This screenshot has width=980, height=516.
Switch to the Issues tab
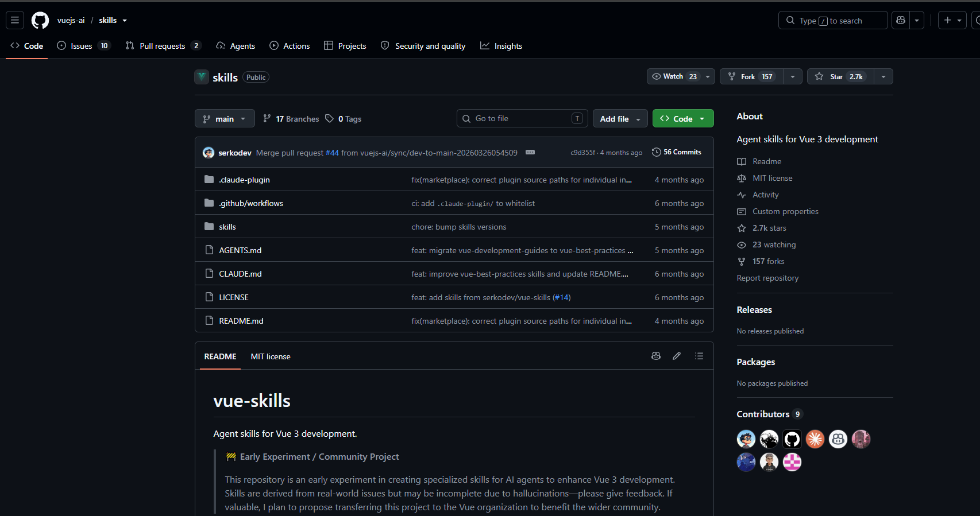[83, 46]
